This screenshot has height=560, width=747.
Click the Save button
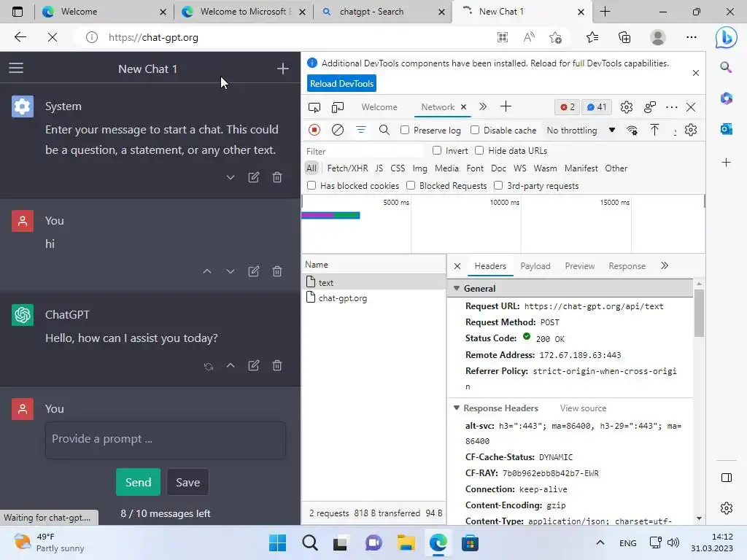coord(187,482)
